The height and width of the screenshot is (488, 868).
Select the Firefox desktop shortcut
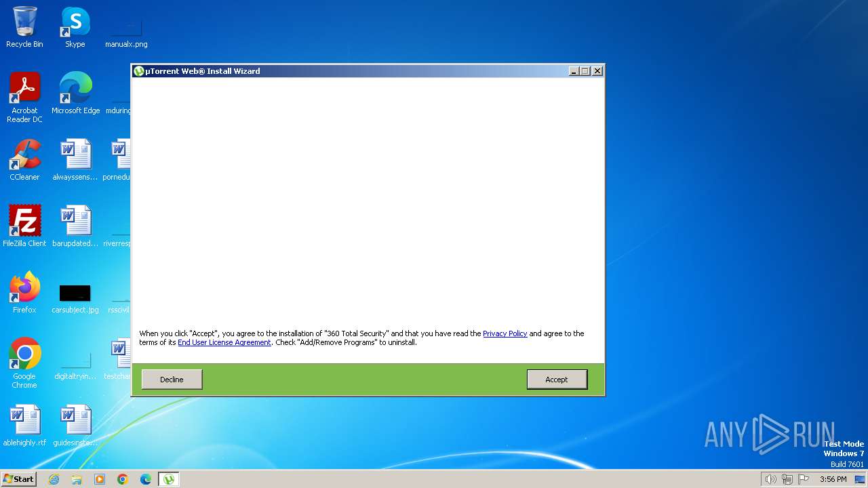coord(24,293)
